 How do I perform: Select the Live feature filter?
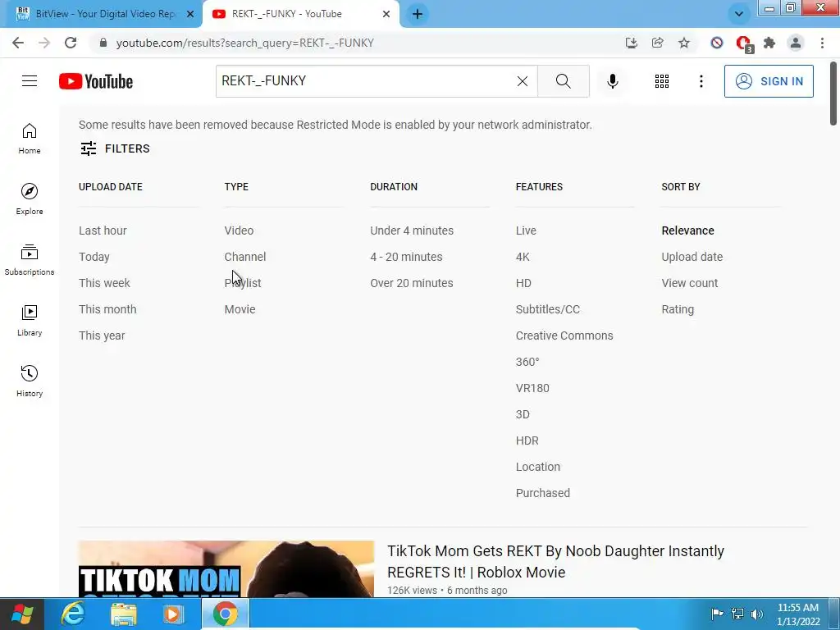click(x=526, y=231)
